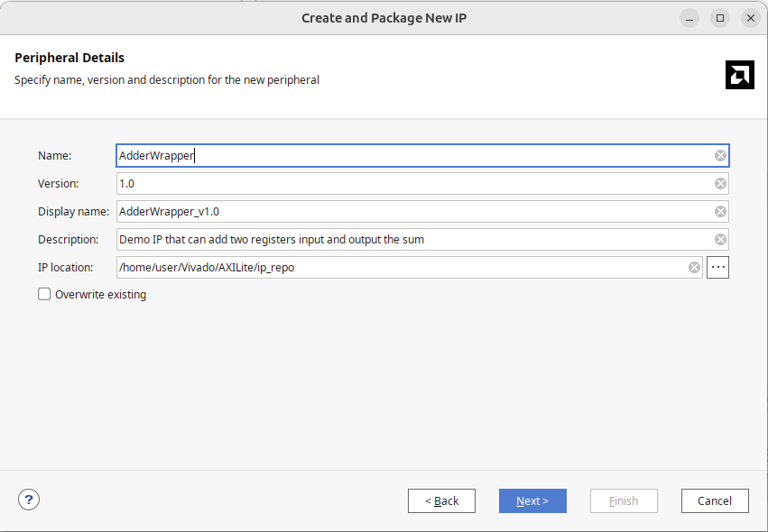
Task: Clear the Display name field
Action: [x=720, y=212]
